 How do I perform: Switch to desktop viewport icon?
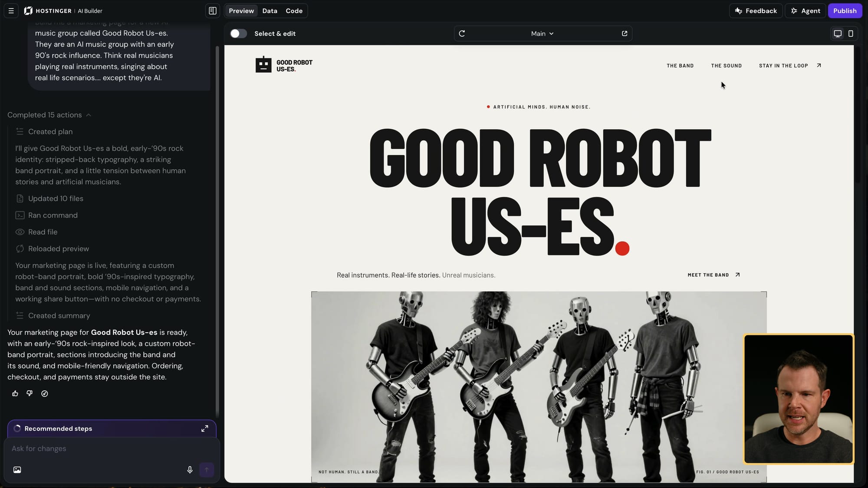pyautogui.click(x=838, y=33)
